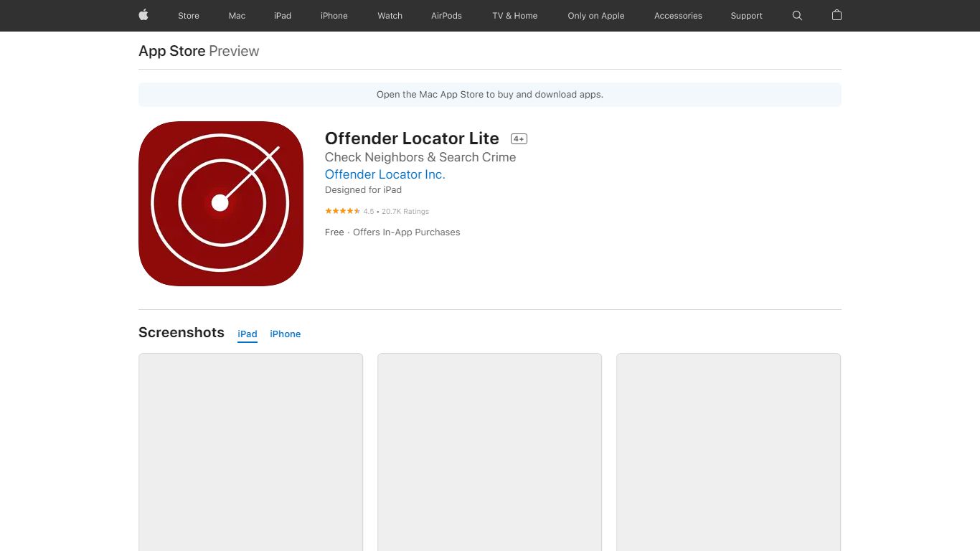
Task: Open the shopping bag icon
Action: point(837,15)
